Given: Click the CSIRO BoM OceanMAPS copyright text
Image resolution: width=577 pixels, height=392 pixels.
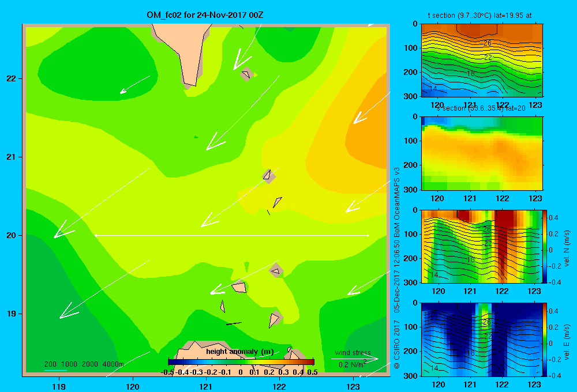Looking at the screenshot, I should 397,267.
